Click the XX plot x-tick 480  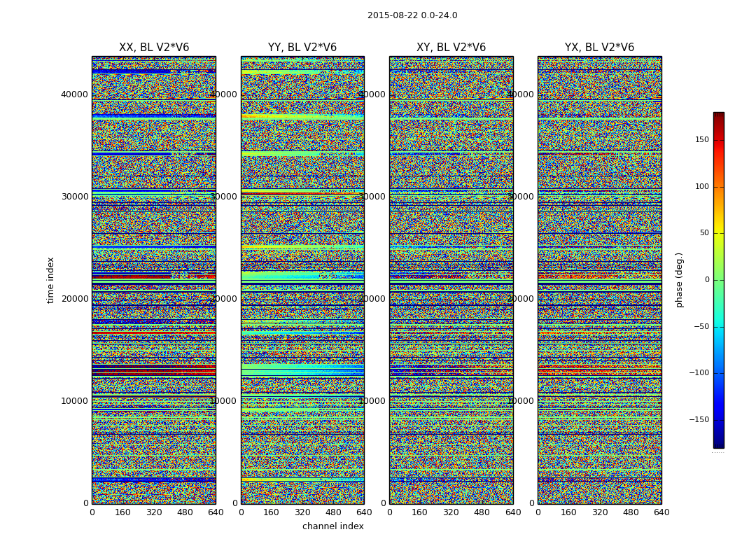coord(185,512)
